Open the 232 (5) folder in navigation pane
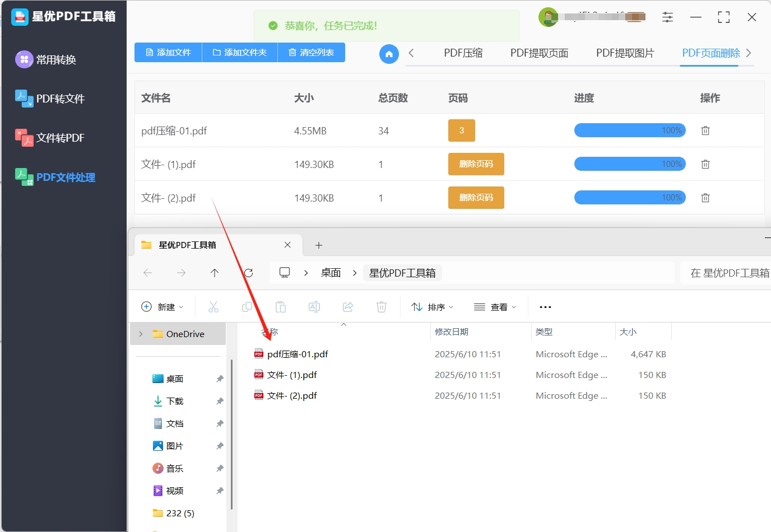The height and width of the screenshot is (532, 771). (x=174, y=513)
